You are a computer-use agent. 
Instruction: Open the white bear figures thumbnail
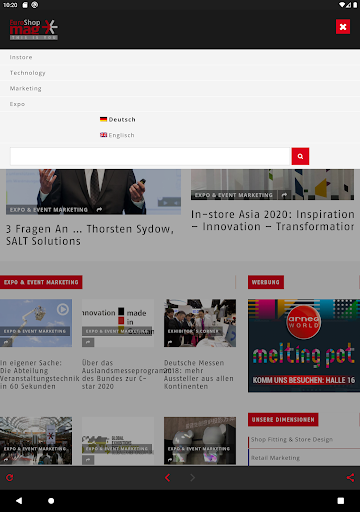(200, 441)
